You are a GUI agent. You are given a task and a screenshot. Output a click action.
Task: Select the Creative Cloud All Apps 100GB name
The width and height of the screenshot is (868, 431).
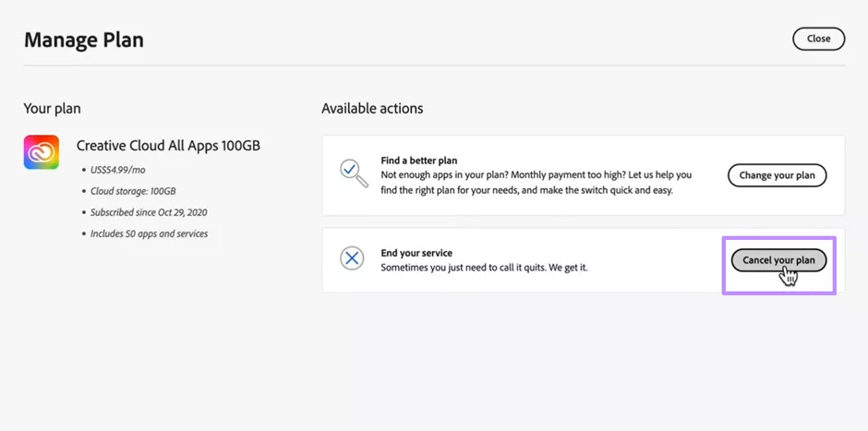tap(168, 146)
